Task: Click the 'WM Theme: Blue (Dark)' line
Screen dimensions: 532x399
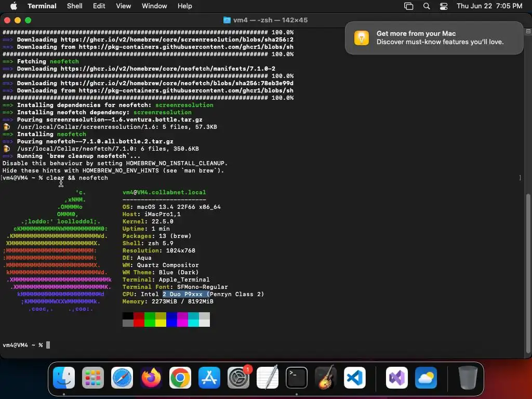Action: click(161, 272)
